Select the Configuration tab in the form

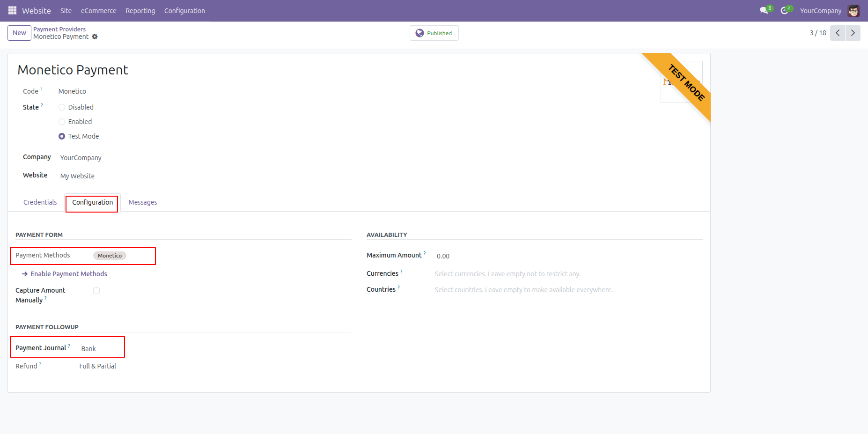93,202
